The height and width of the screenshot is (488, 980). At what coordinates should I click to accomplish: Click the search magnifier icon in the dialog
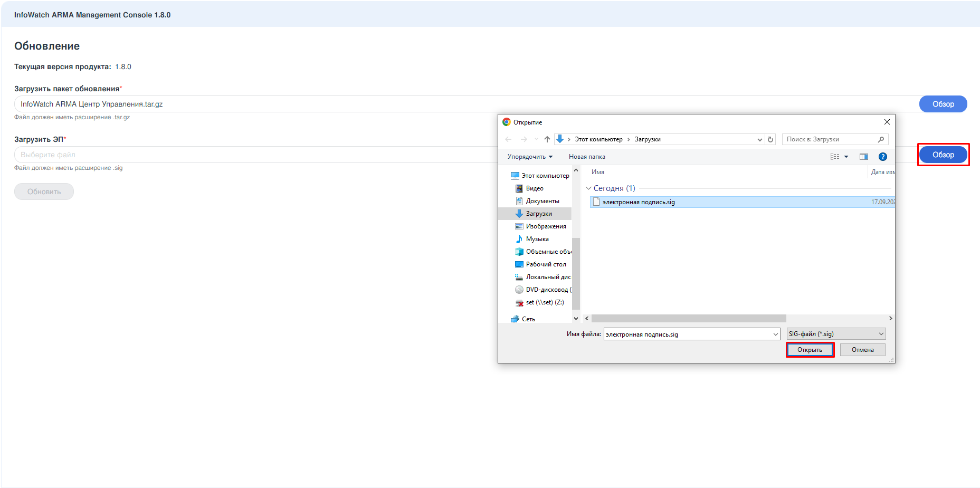(881, 139)
